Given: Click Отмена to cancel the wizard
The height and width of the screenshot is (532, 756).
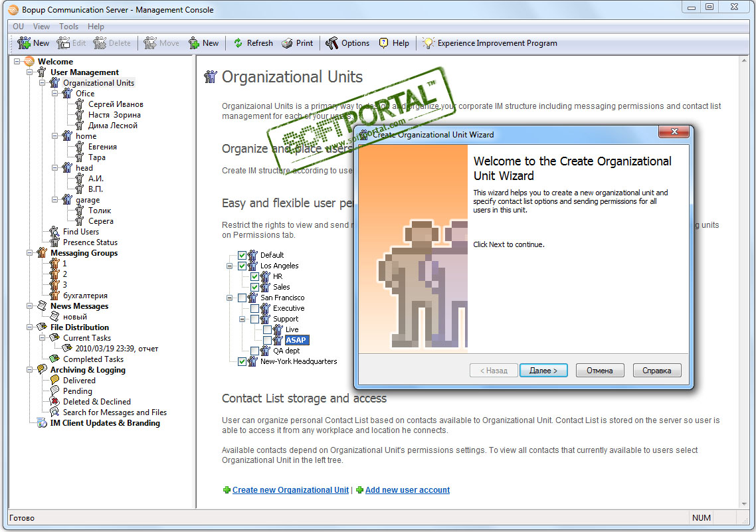Looking at the screenshot, I should (x=600, y=371).
